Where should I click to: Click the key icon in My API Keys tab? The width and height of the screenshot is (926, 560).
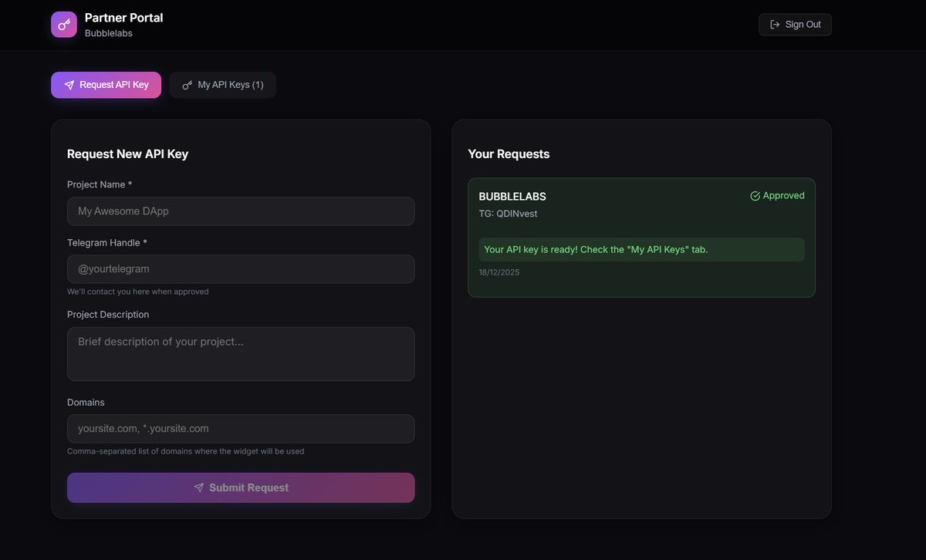point(187,85)
